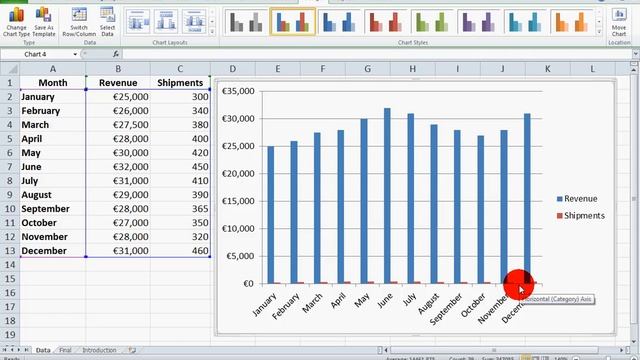Click the €35,000 vertical axis label

pos(238,91)
